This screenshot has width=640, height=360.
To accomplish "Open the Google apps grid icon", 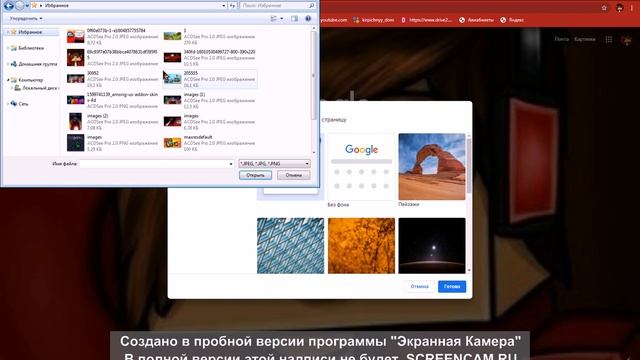I will pos(609,39).
